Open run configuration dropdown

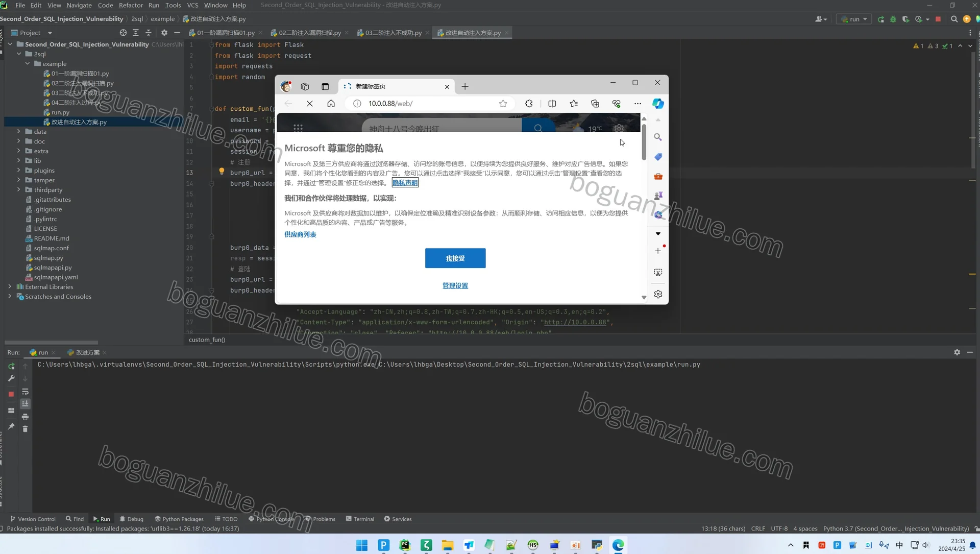click(854, 19)
